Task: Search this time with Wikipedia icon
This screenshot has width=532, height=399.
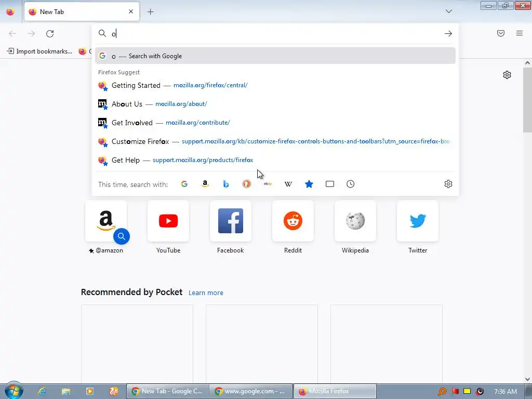Action: point(288,184)
